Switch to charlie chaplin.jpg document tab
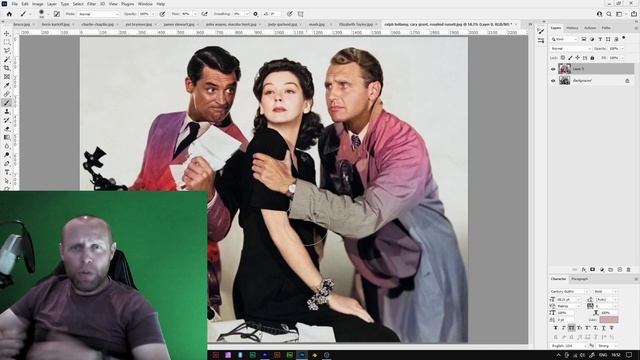The height and width of the screenshot is (360, 640). coord(98,24)
